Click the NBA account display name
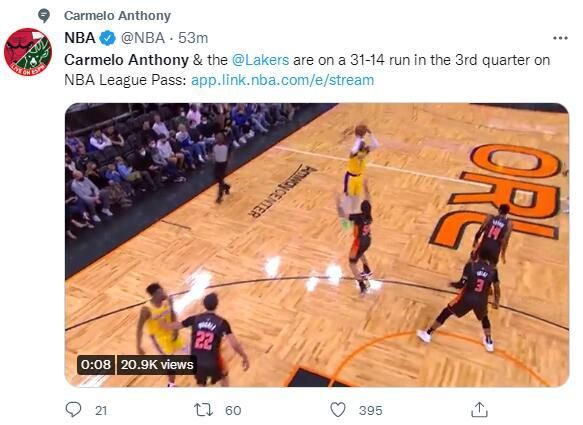This screenshot has height=425, width=583. [80, 38]
